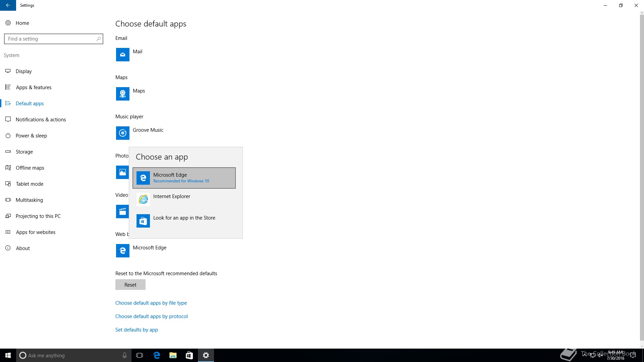Click the Power & sleep icon
Screen dimensions: 644x362
8,135
